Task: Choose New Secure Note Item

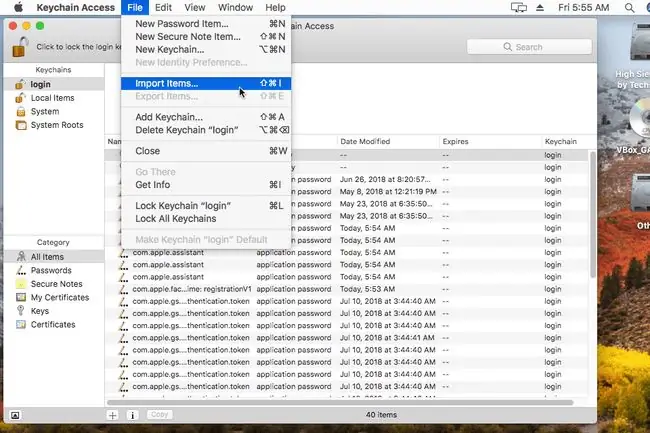Action: pos(206,36)
